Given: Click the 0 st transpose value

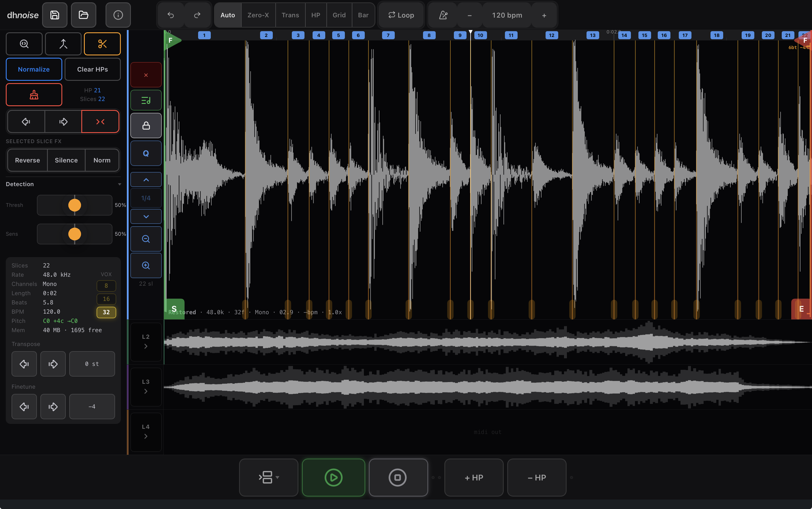Looking at the screenshot, I should coord(92,364).
